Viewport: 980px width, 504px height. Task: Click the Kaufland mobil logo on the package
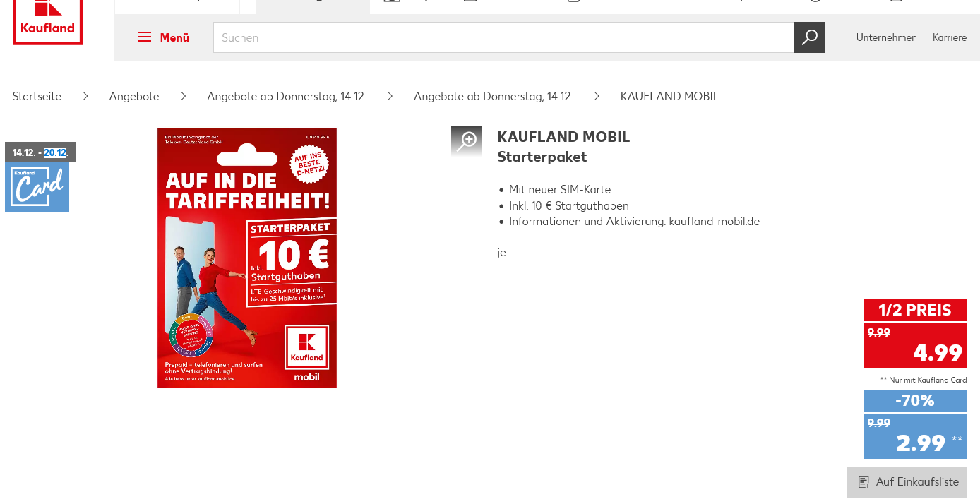point(306,353)
